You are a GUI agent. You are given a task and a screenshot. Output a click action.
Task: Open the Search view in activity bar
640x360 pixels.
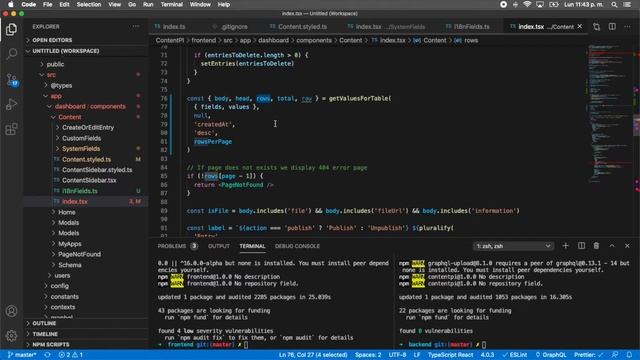(11, 53)
